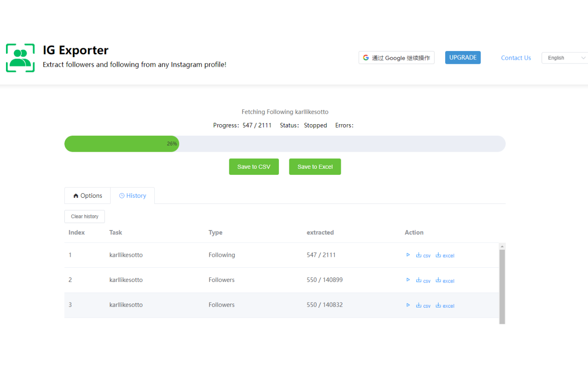
Task: Resume task for row 1 Following with play icon
Action: click(408, 255)
